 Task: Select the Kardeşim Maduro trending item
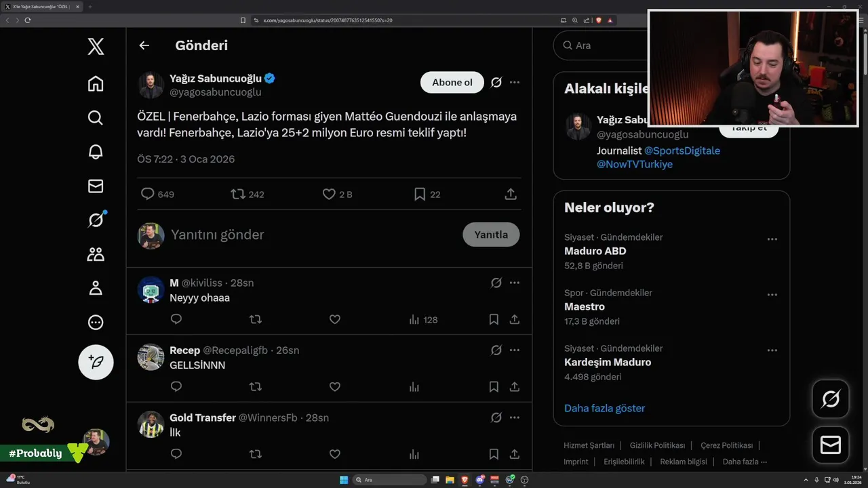coord(608,362)
